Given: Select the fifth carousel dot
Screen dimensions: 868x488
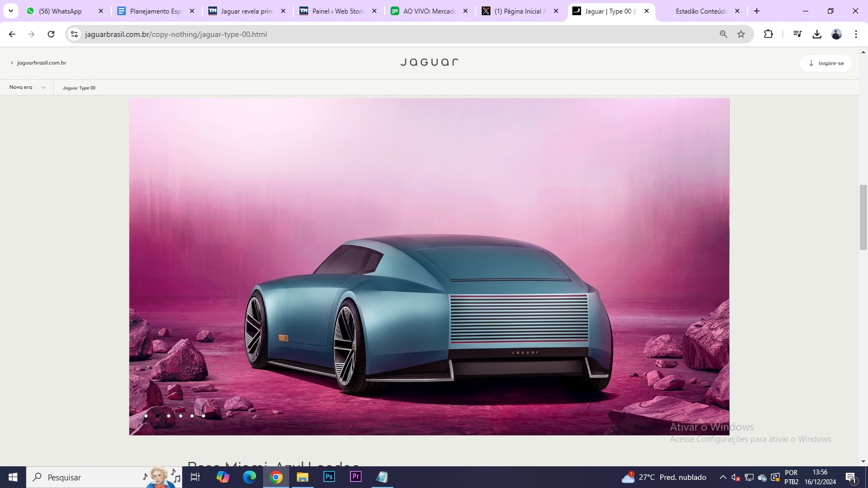Looking at the screenshot, I should 192,416.
